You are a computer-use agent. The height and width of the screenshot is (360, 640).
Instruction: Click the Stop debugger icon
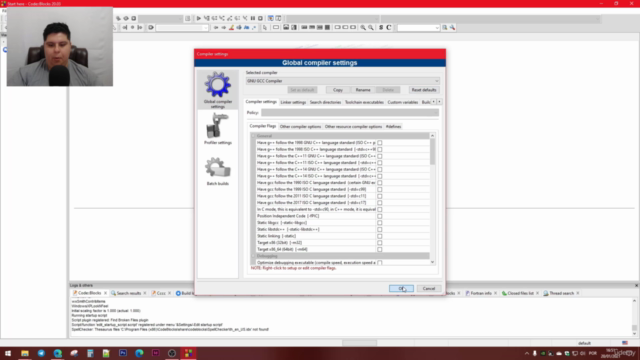(260, 18)
